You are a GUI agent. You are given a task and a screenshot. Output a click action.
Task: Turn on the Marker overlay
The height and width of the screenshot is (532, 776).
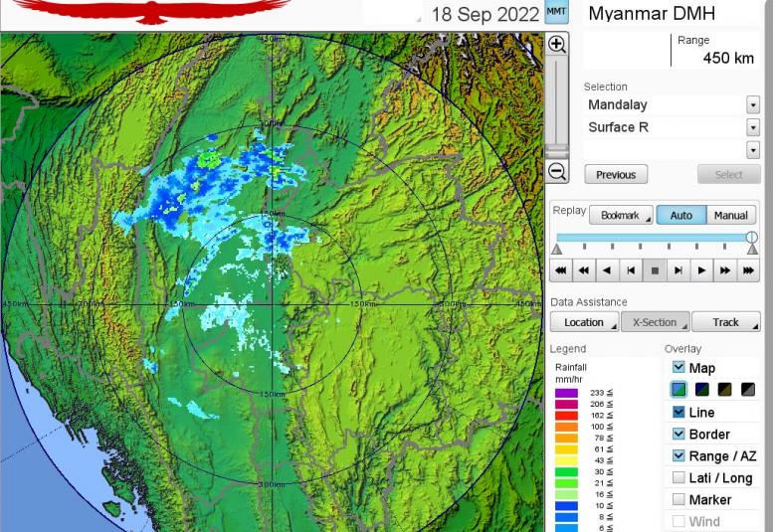pyautogui.click(x=679, y=499)
